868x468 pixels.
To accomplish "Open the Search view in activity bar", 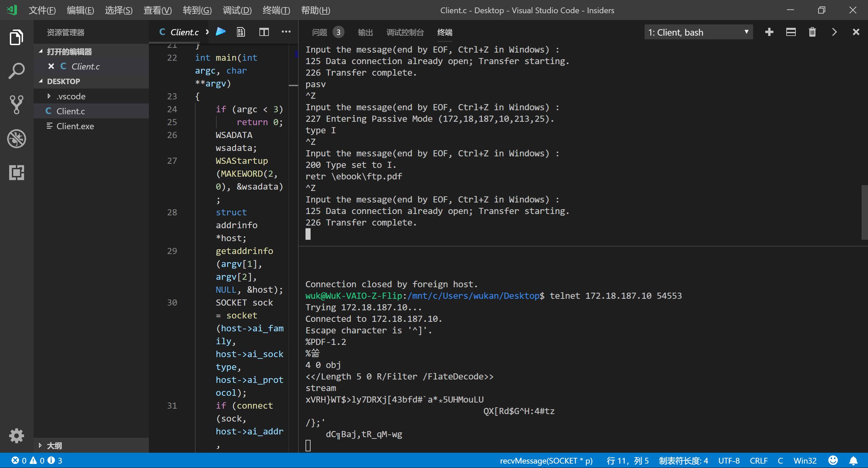I will click(x=16, y=71).
